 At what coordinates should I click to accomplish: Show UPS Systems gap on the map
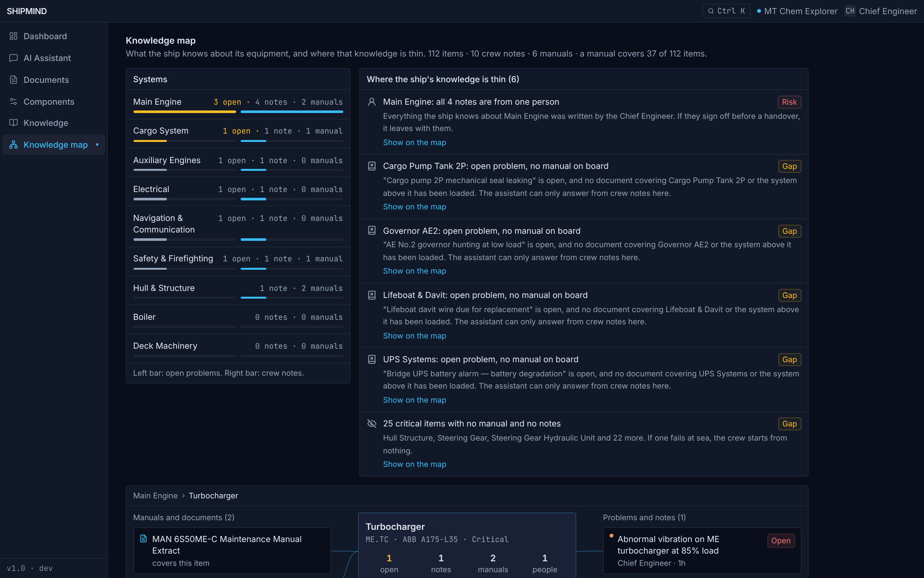point(414,400)
